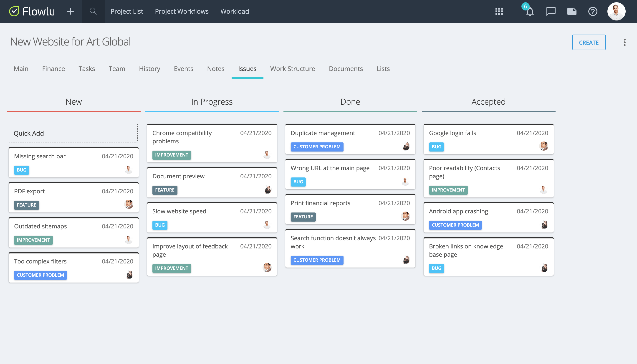Image resolution: width=637 pixels, height=364 pixels.
Task: Switch to the Work Structure tab
Action: (293, 69)
